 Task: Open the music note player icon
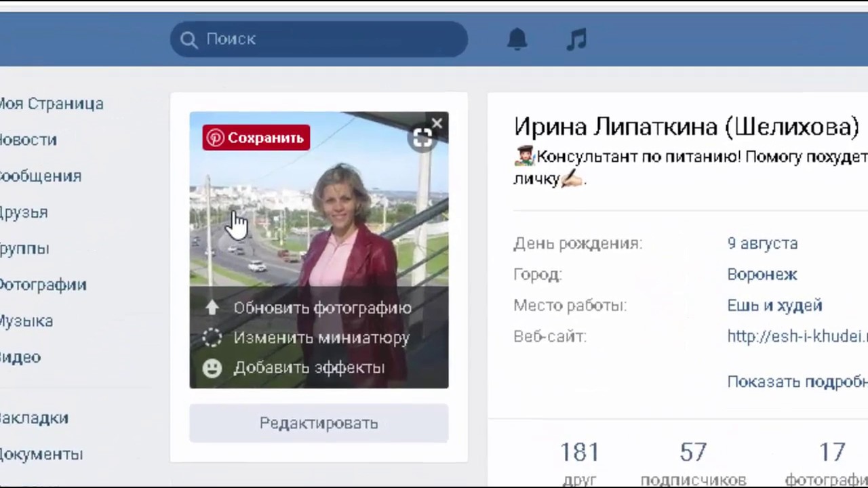[576, 39]
